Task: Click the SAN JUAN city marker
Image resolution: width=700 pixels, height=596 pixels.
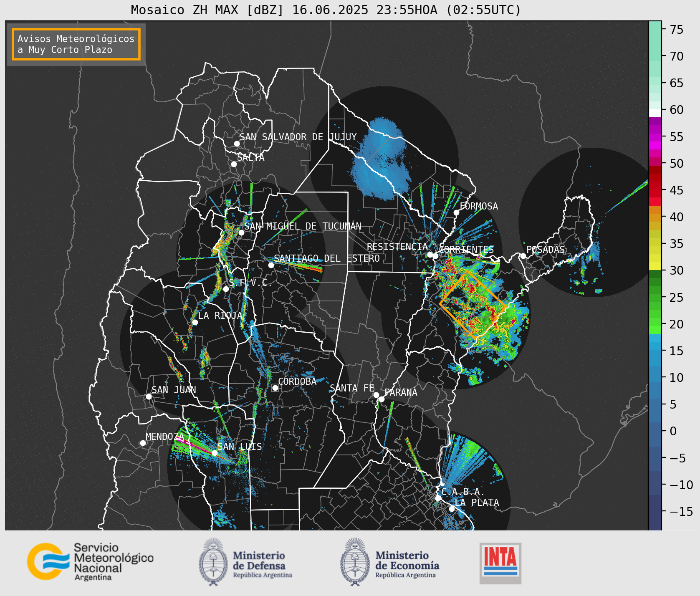Action: pos(149,396)
